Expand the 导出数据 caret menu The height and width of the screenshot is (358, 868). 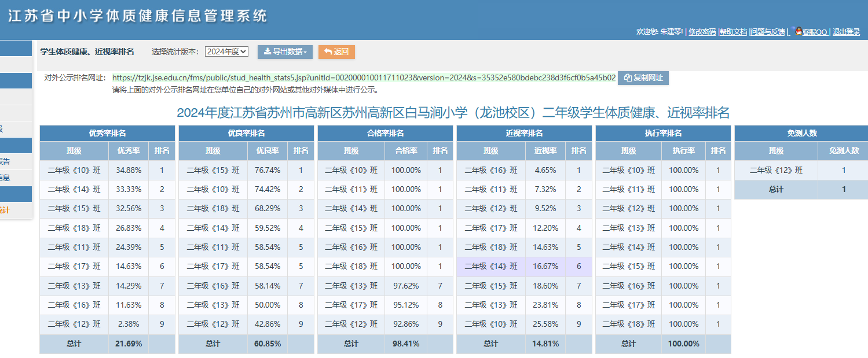[305, 53]
